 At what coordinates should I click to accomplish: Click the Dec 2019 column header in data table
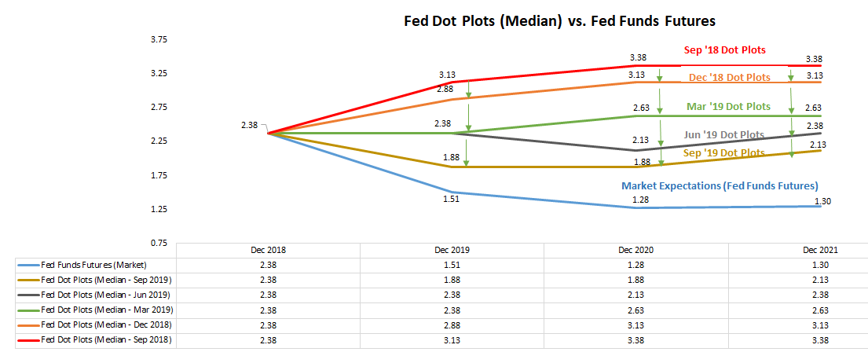coord(452,250)
